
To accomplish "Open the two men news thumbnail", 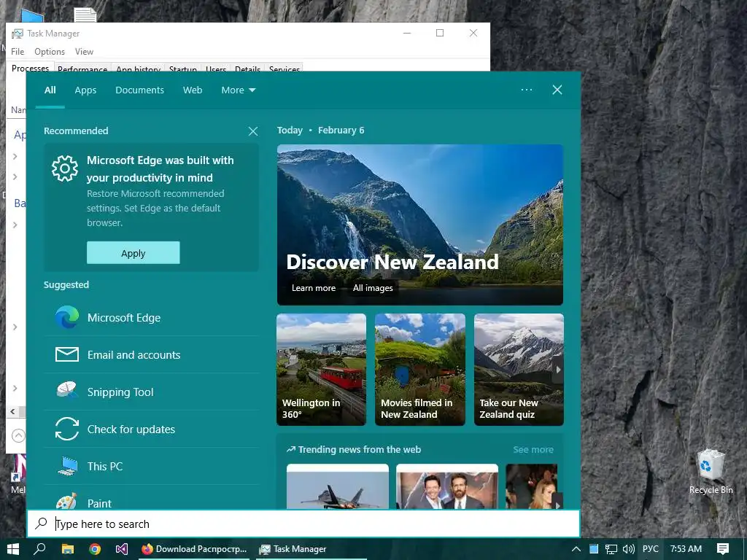I will point(447,486).
